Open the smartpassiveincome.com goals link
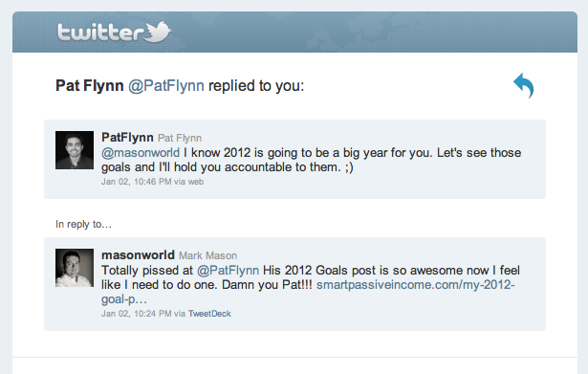This screenshot has height=374, width=588. click(x=308, y=292)
